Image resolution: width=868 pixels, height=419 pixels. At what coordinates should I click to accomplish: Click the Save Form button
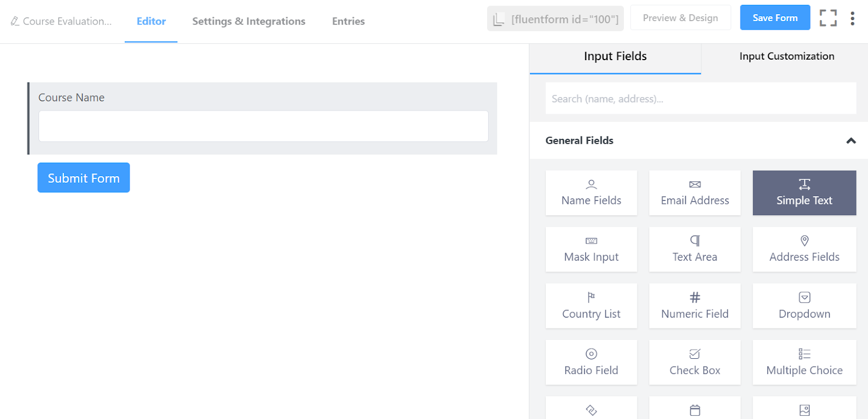(x=775, y=18)
